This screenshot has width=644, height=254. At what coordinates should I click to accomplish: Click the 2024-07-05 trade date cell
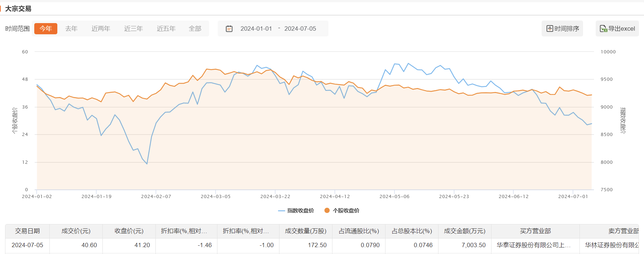[27, 245]
